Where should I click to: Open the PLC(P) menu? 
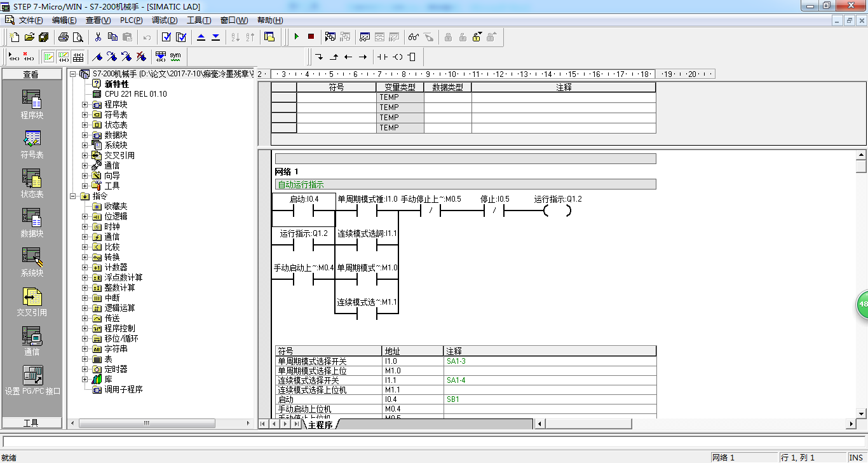click(x=132, y=20)
